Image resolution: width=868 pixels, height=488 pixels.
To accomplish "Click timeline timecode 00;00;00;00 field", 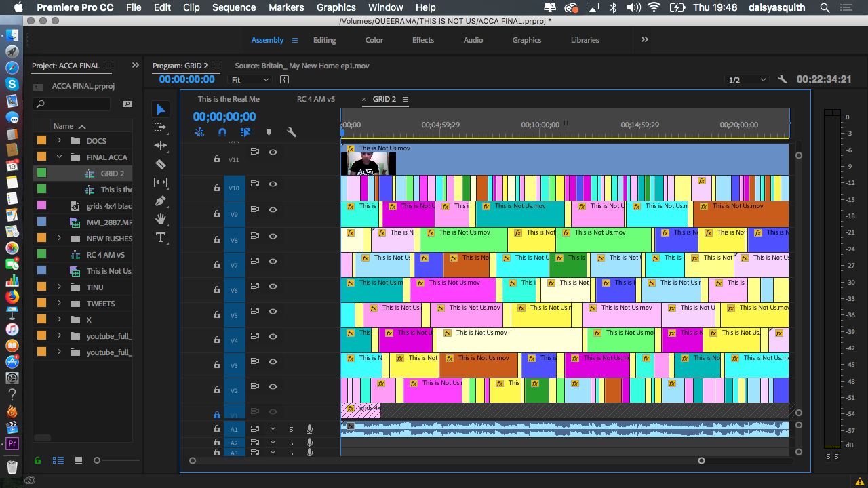I will click(224, 117).
